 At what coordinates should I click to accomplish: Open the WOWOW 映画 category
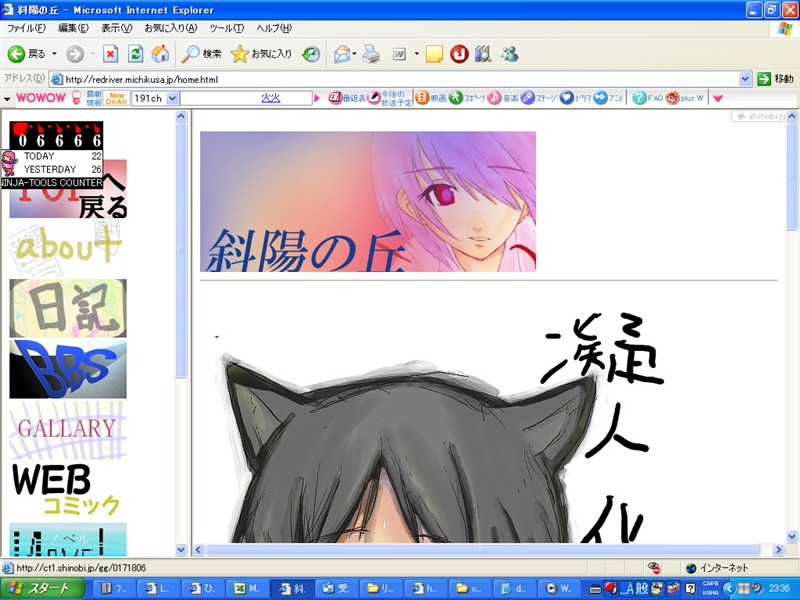point(431,98)
